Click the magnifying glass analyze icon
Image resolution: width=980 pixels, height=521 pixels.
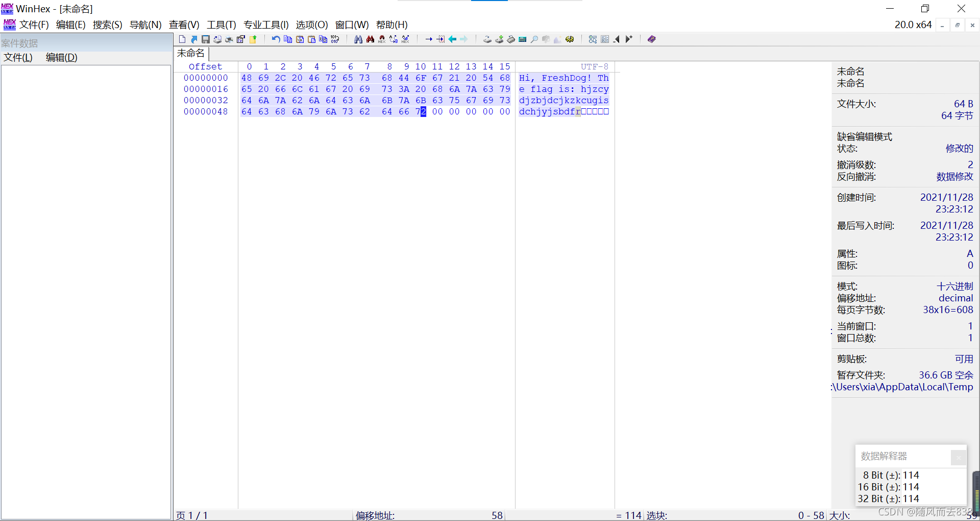pyautogui.click(x=534, y=39)
